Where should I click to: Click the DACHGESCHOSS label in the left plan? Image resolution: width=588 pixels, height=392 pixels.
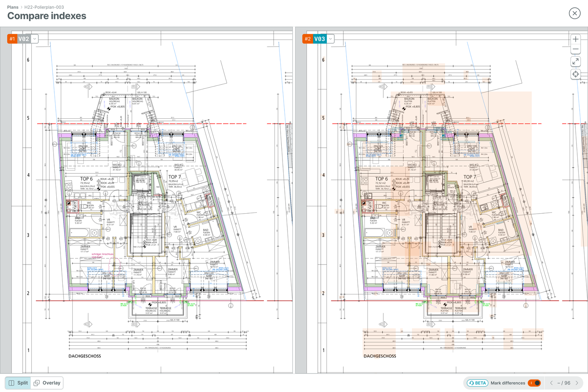tap(85, 356)
